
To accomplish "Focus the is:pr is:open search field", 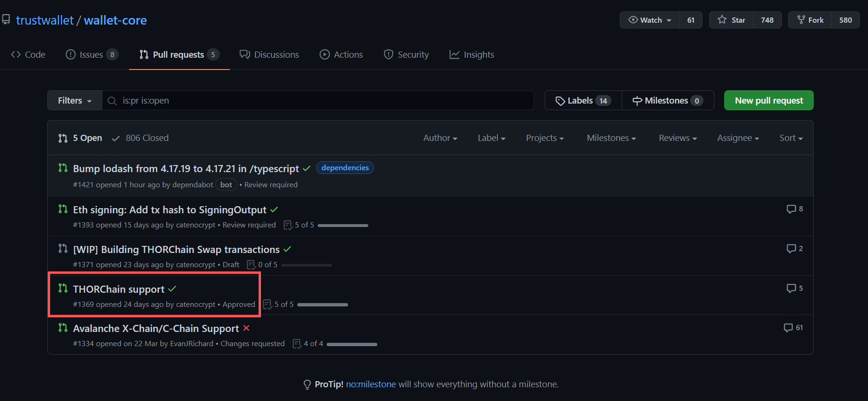I will (318, 100).
